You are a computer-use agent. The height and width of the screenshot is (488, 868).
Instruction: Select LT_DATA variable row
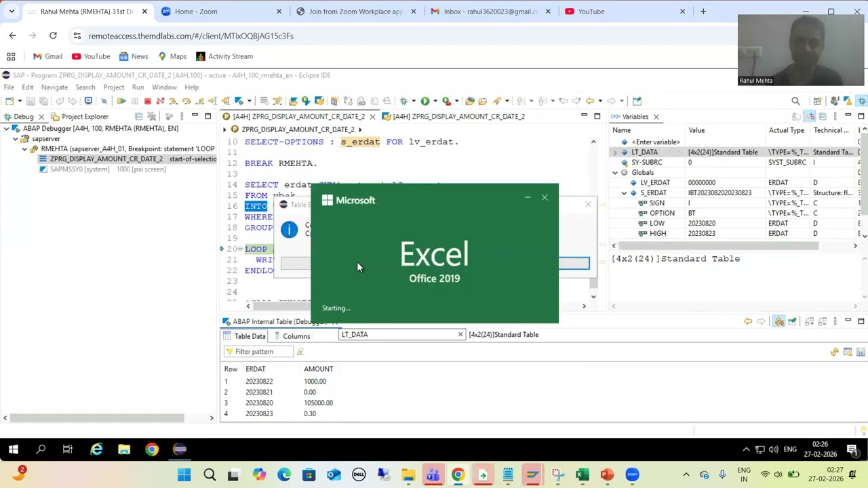tap(736, 152)
